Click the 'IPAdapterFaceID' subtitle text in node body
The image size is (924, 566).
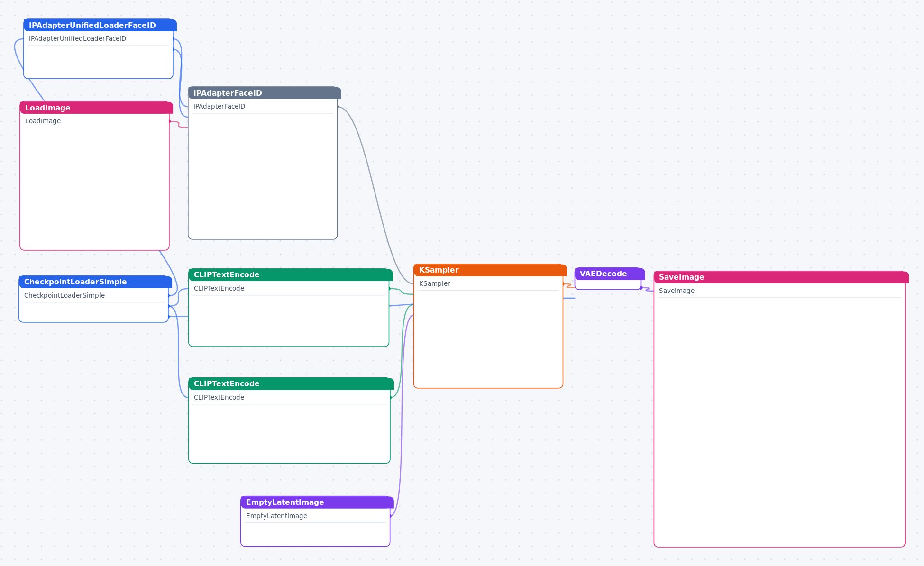pos(220,106)
